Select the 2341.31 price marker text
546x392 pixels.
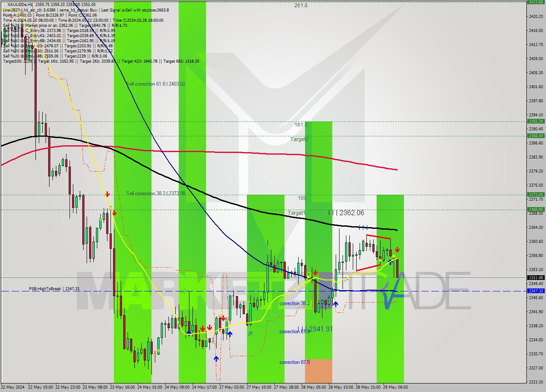coord(320,329)
